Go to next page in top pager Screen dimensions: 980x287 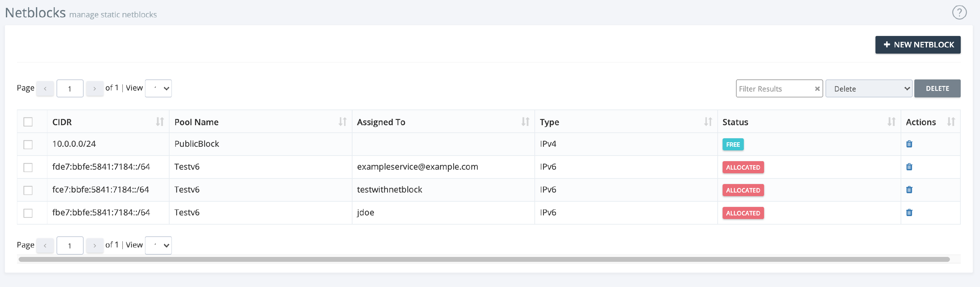click(95, 89)
